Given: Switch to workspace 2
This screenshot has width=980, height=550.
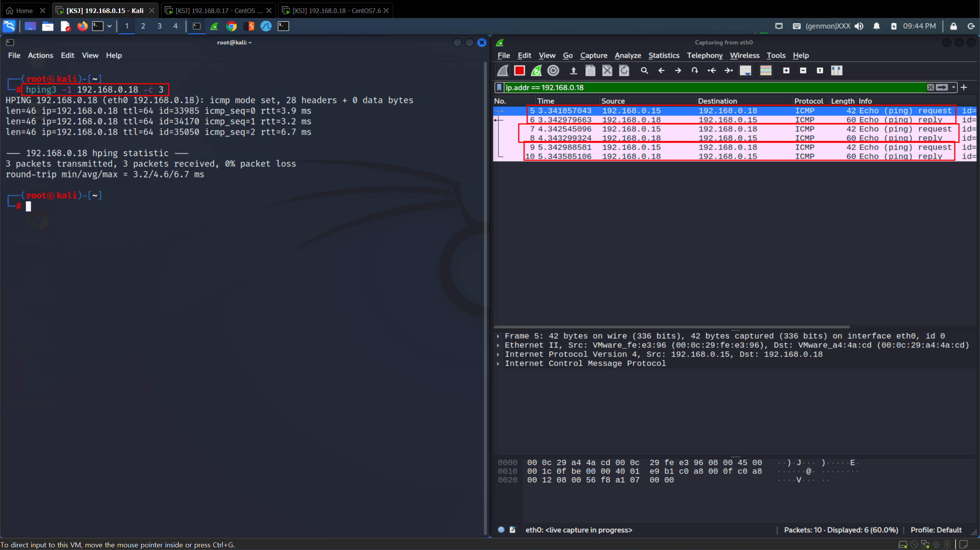Looking at the screenshot, I should click(x=143, y=26).
